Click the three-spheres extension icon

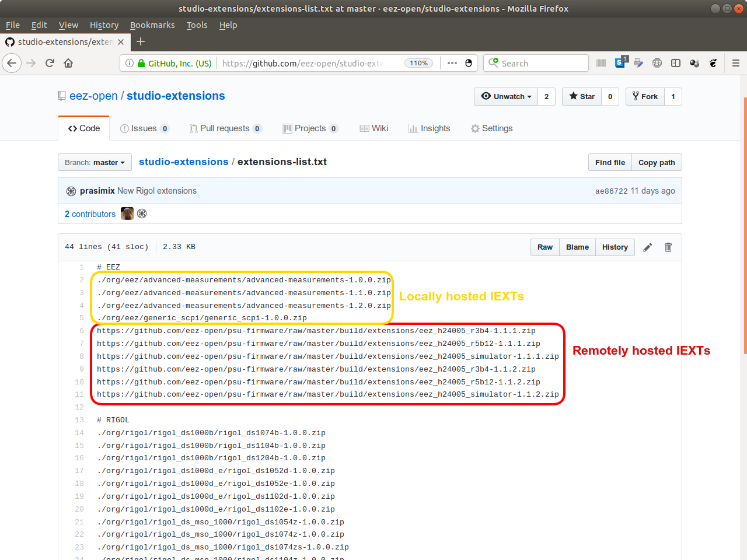(694, 63)
